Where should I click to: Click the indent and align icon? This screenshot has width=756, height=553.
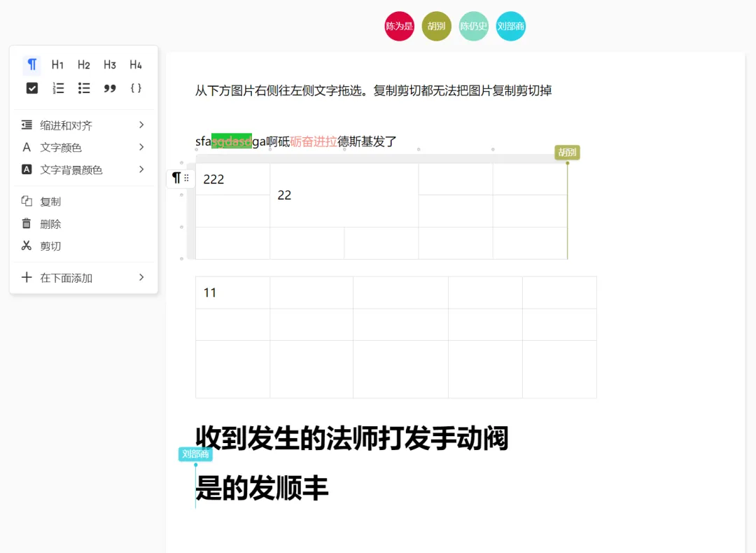(x=27, y=125)
